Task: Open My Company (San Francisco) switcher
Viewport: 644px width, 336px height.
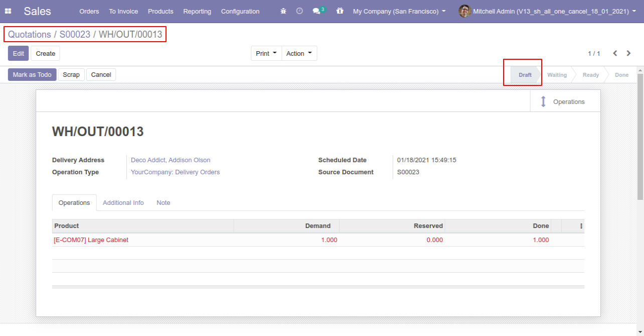Action: coord(399,11)
